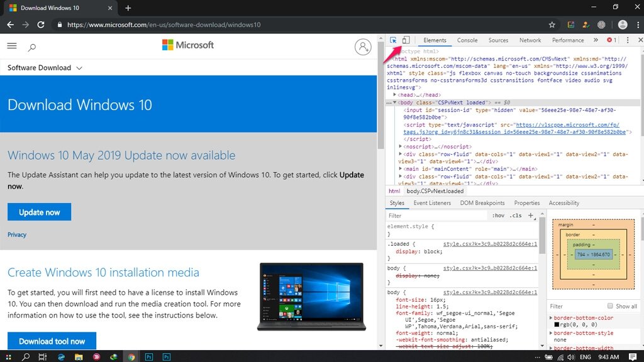Open the Microsoft hamburger menu

(x=12, y=46)
